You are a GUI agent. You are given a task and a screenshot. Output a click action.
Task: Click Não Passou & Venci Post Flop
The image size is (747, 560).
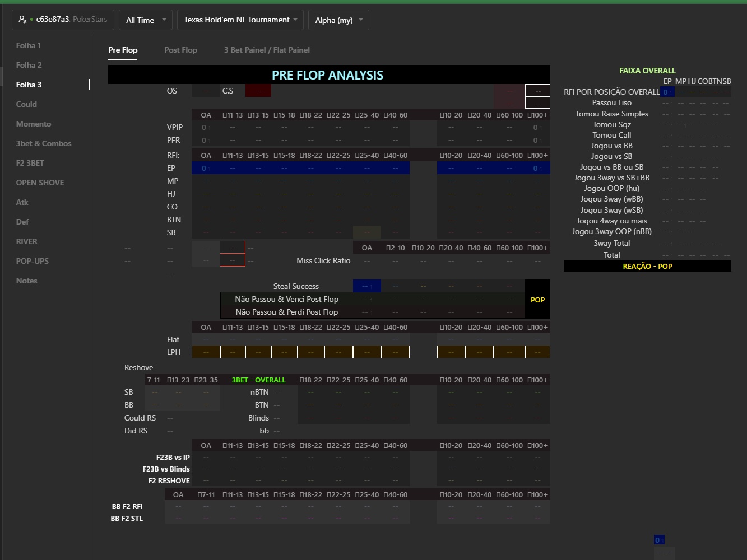pos(286,299)
